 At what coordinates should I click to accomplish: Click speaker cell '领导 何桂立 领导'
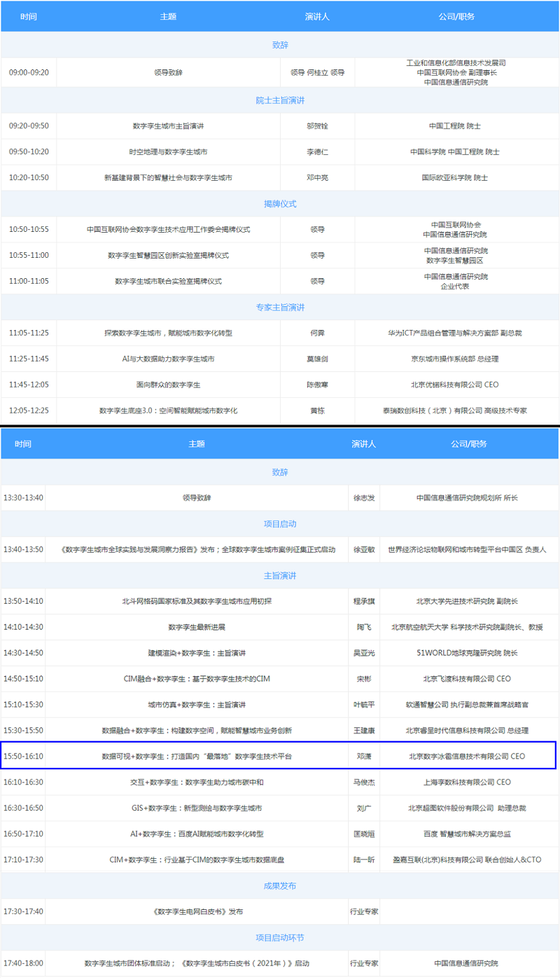click(x=317, y=72)
